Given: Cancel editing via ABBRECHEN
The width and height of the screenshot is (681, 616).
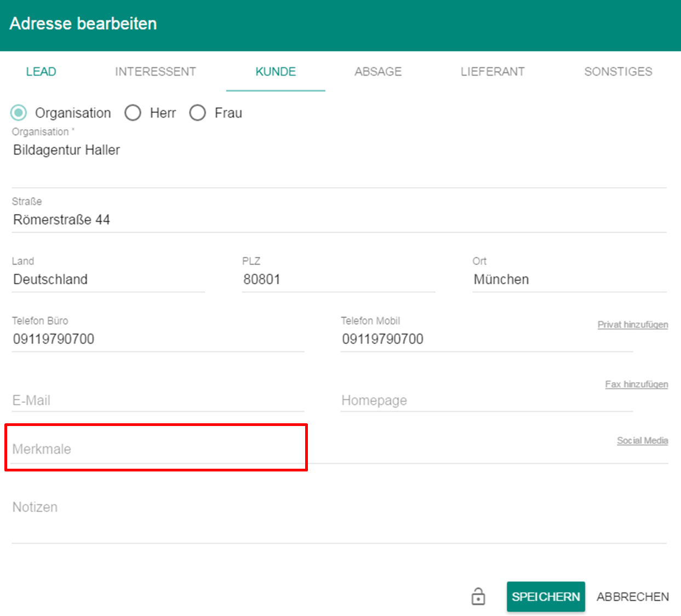Looking at the screenshot, I should tap(633, 596).
